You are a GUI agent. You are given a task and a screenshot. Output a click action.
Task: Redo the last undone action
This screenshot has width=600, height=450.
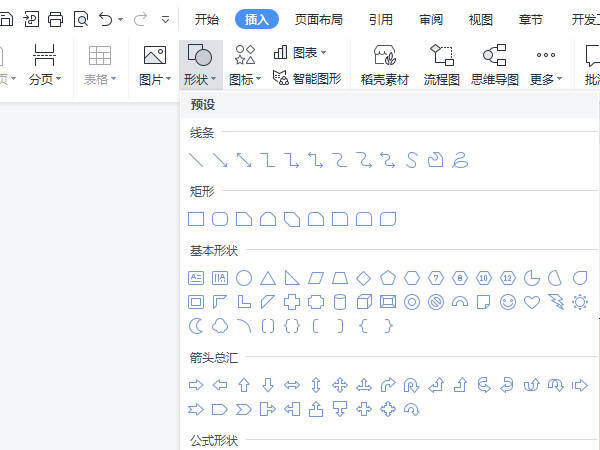tap(141, 19)
